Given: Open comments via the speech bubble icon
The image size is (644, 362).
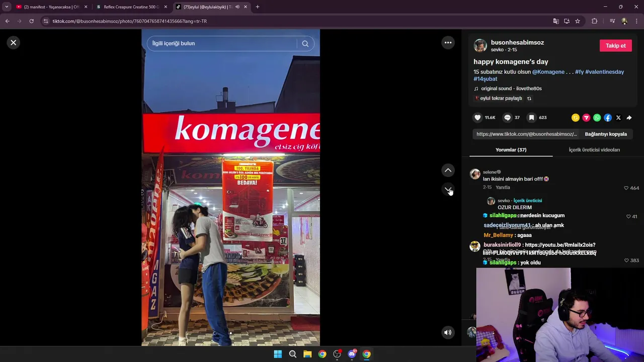Looking at the screenshot, I should click(x=507, y=118).
